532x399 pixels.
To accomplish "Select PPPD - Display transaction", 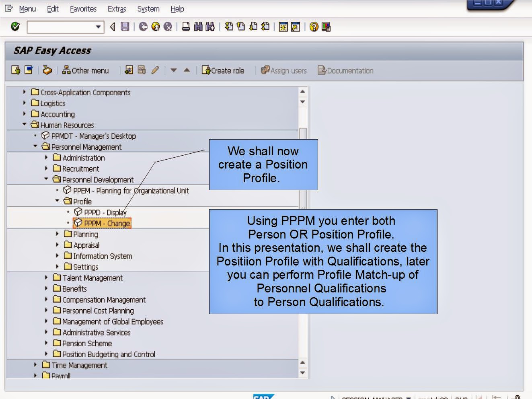I will (x=101, y=212).
